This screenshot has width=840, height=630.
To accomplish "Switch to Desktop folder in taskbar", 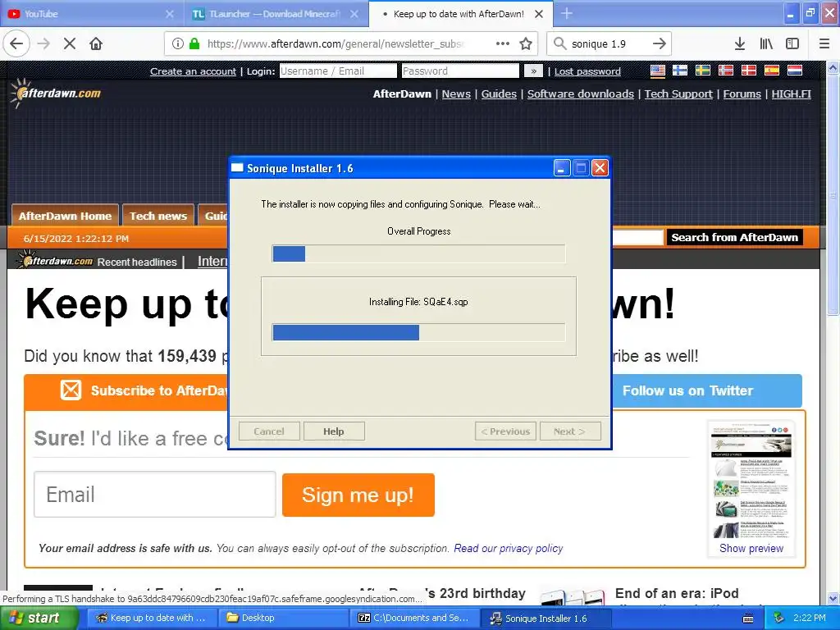I will pyautogui.click(x=283, y=618).
